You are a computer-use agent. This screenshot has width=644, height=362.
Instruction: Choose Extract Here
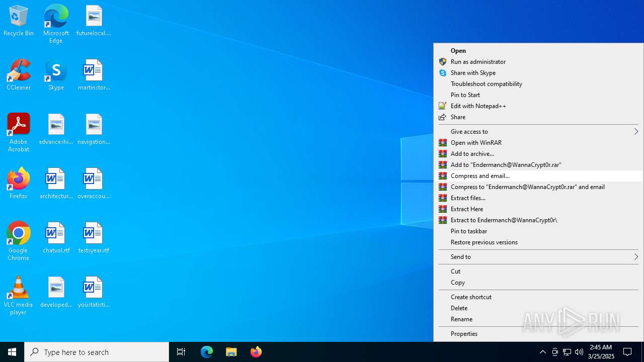538,209
